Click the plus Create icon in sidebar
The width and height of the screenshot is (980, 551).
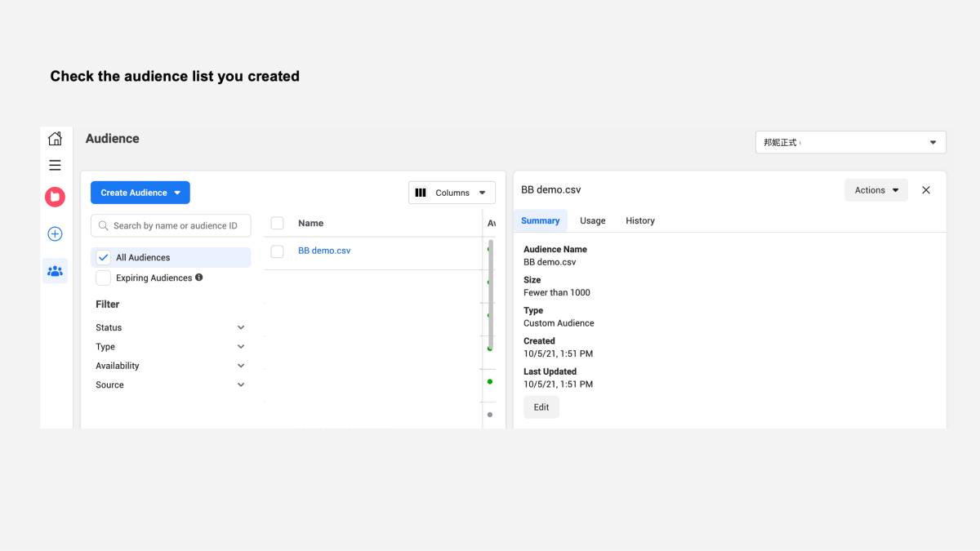pos(55,233)
